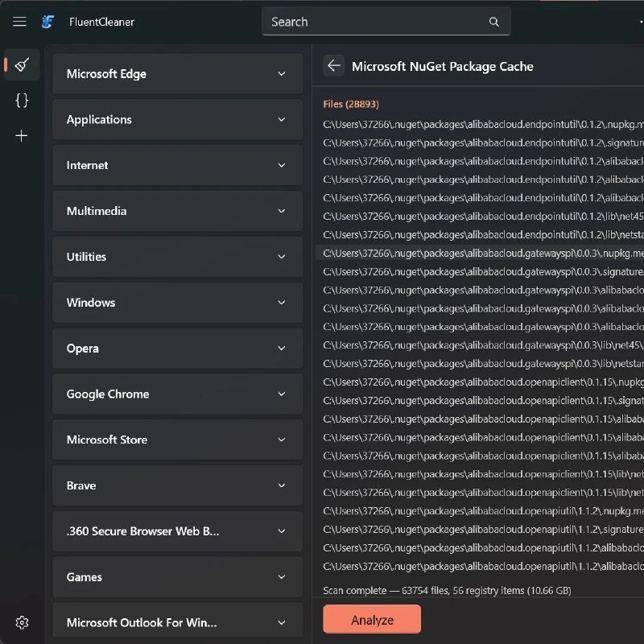Expand the Applications chevron
The image size is (644, 644).
point(281,119)
